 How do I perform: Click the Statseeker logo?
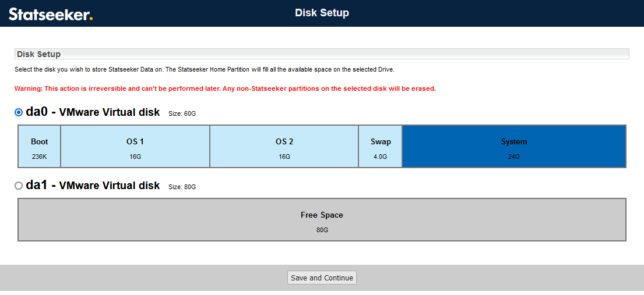click(x=51, y=14)
